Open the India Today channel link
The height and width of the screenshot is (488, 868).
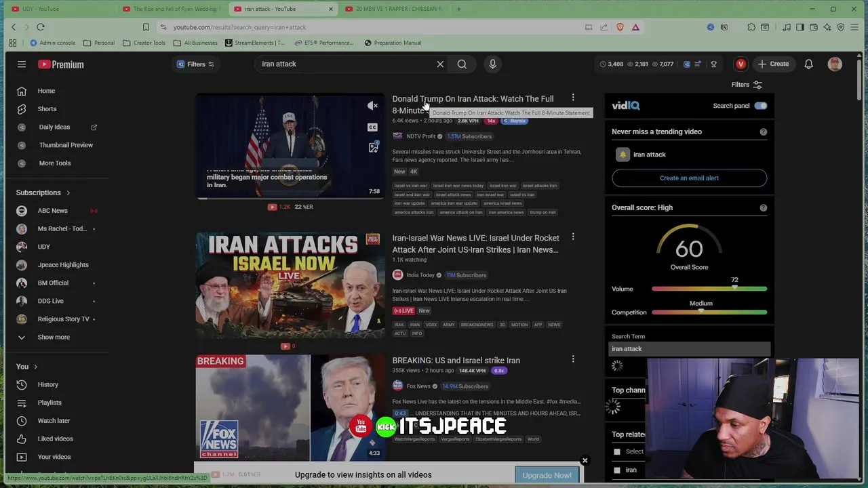[420, 275]
